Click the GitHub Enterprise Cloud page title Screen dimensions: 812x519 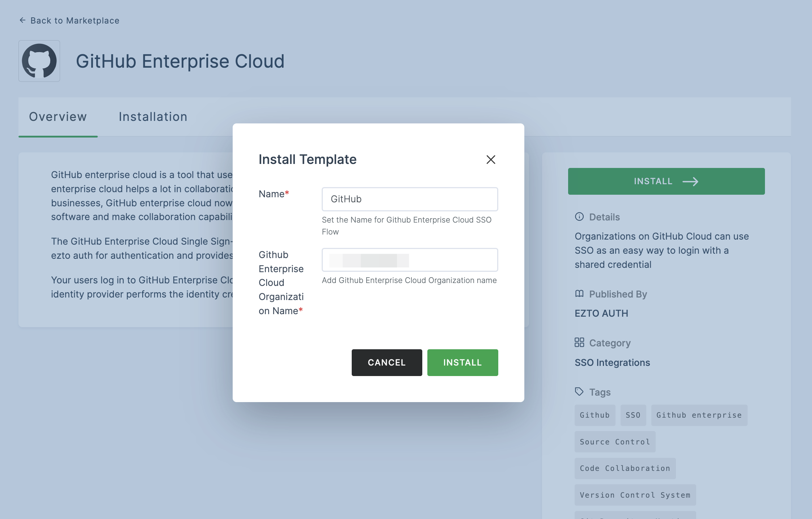180,61
